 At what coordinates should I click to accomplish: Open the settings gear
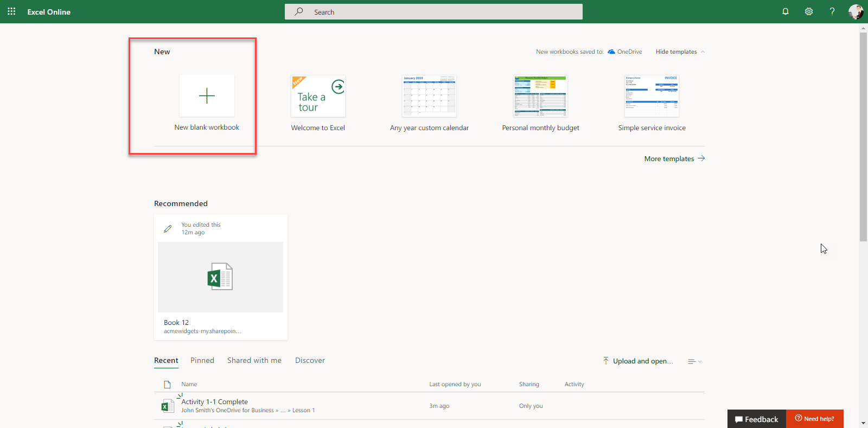click(x=808, y=11)
